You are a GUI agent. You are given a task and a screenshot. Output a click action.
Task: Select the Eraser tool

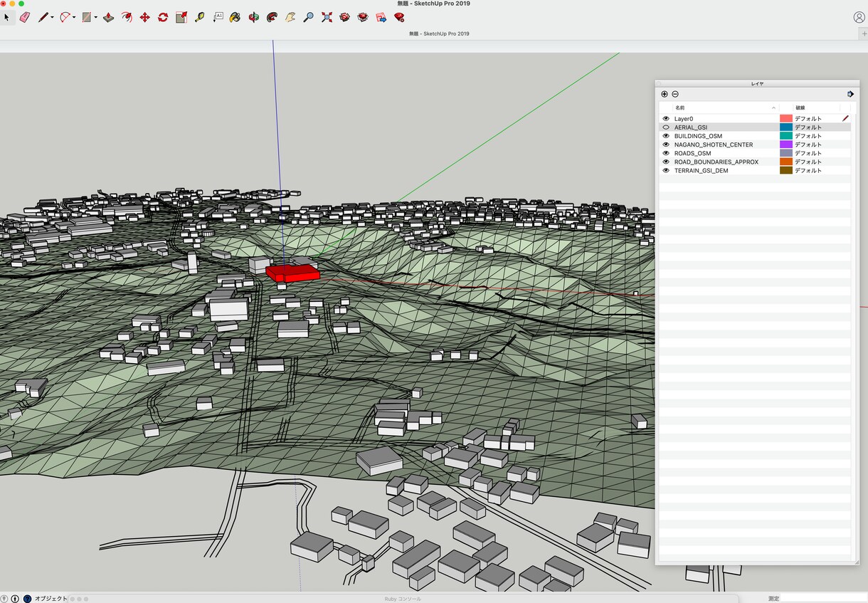coord(25,17)
